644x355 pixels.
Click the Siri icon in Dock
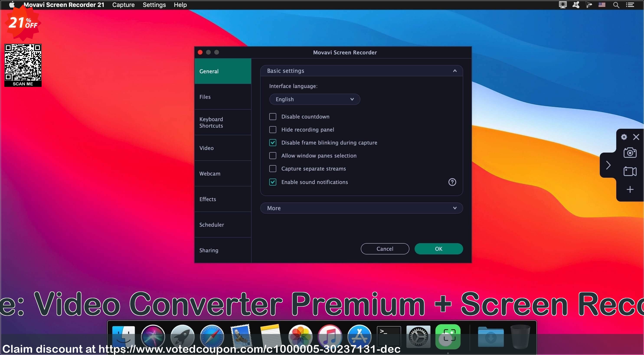[x=153, y=336]
